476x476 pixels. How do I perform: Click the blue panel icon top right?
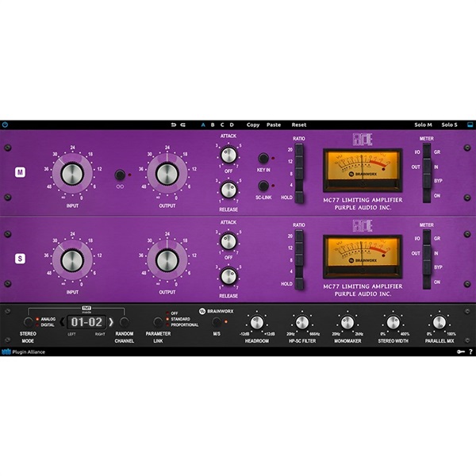click(x=470, y=125)
